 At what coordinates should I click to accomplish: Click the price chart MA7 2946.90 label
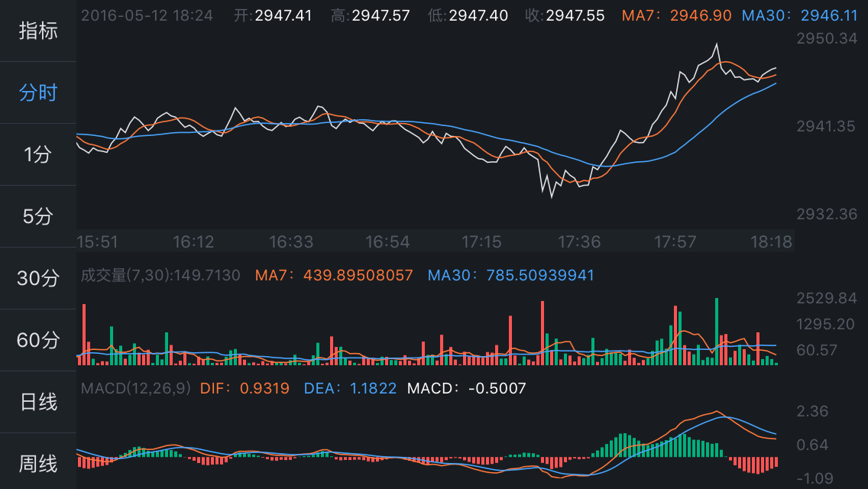[x=676, y=15]
